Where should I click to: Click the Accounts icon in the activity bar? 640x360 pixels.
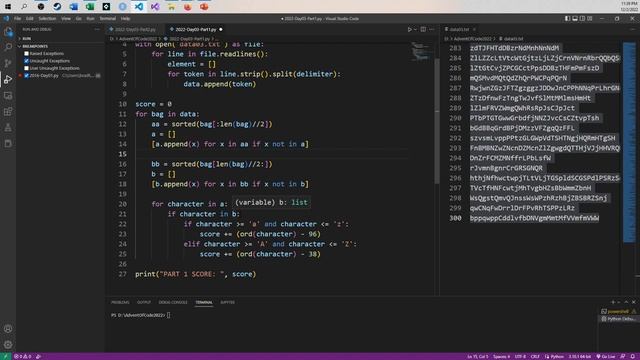coord(8,329)
